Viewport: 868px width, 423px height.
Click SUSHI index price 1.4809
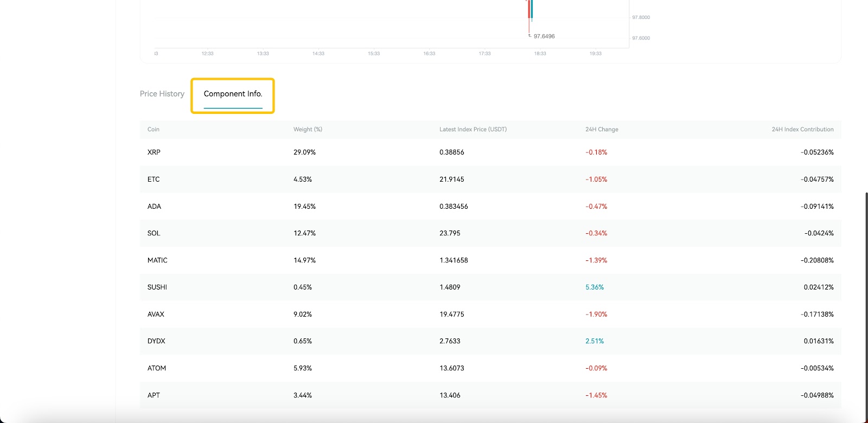[450, 287]
